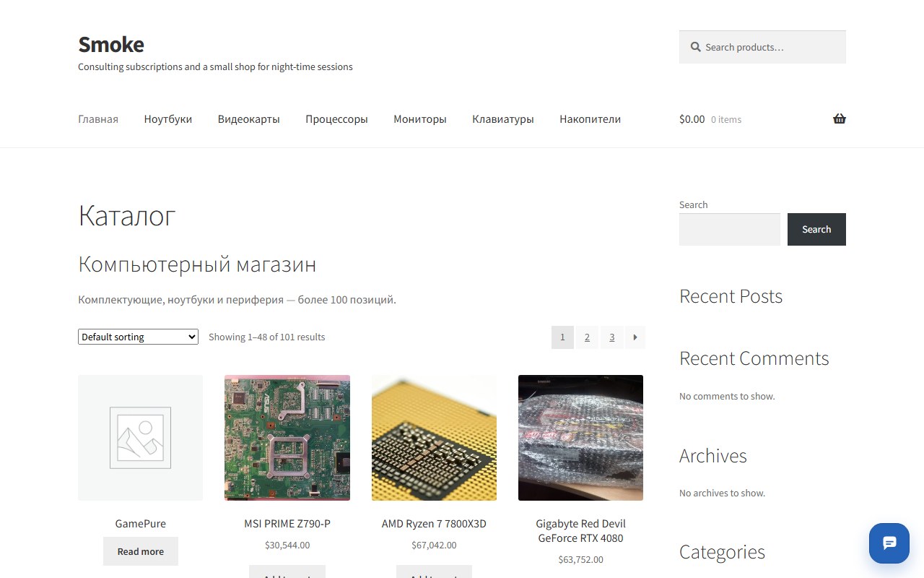Open the Процессоры menu item
Screen dimensions: 924x578
(x=336, y=119)
